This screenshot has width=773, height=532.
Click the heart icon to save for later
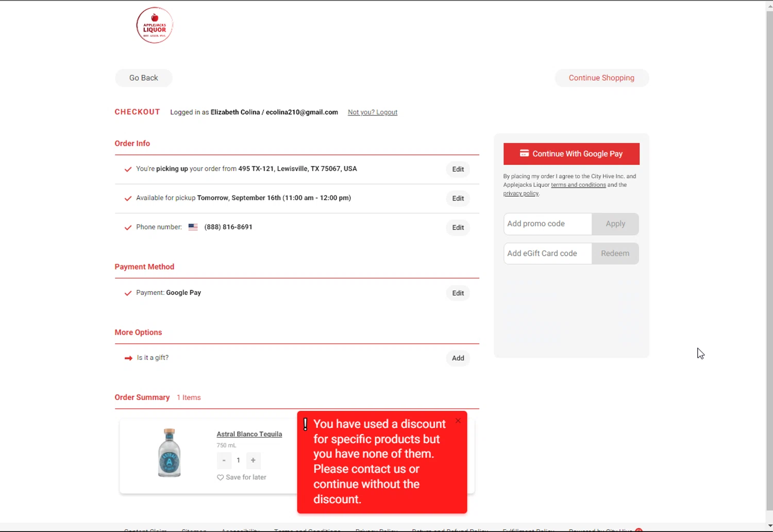point(220,477)
